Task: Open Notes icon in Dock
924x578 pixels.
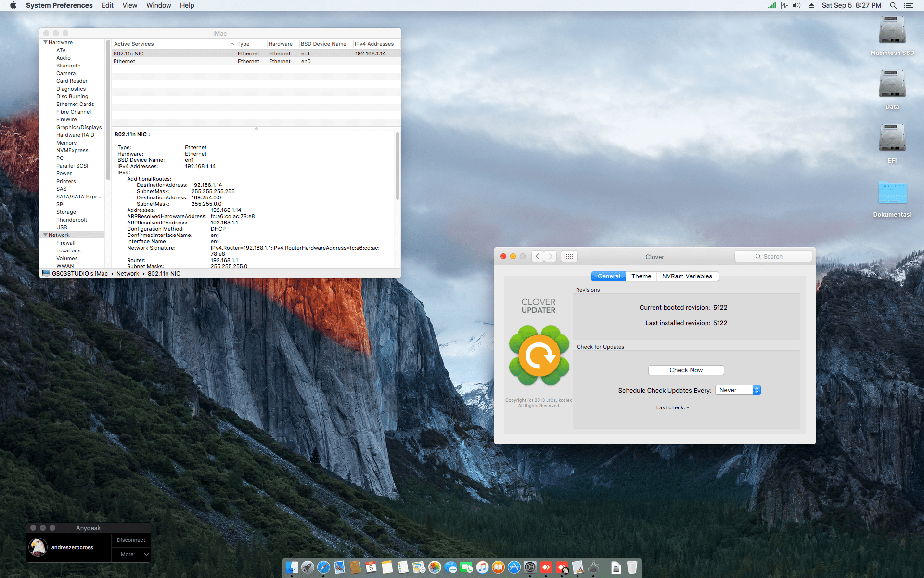Action: 387,567
